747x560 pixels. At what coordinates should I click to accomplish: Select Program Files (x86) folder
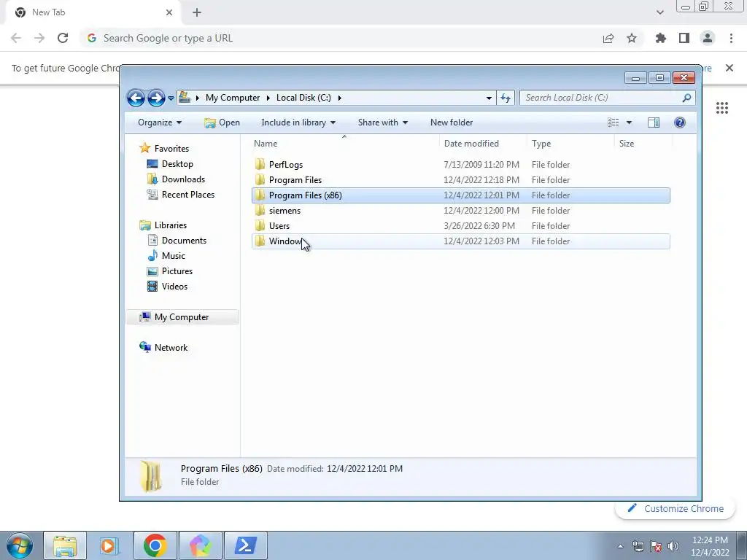461,195
